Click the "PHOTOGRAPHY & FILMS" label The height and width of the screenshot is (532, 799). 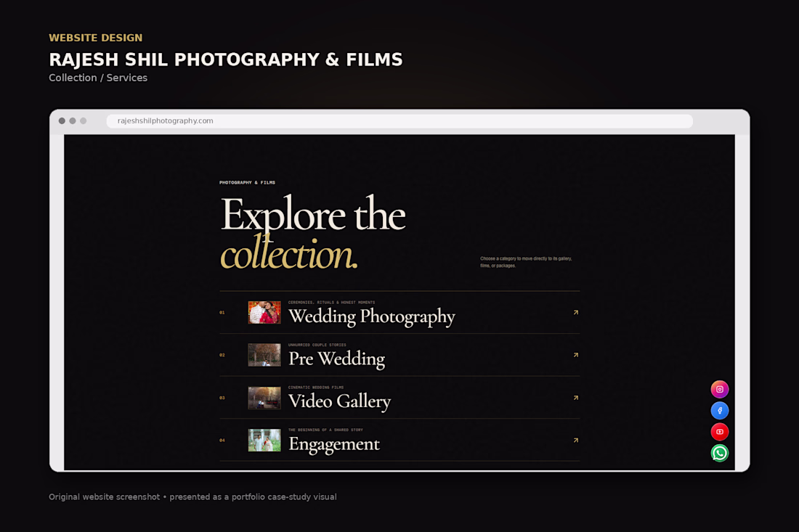(247, 183)
